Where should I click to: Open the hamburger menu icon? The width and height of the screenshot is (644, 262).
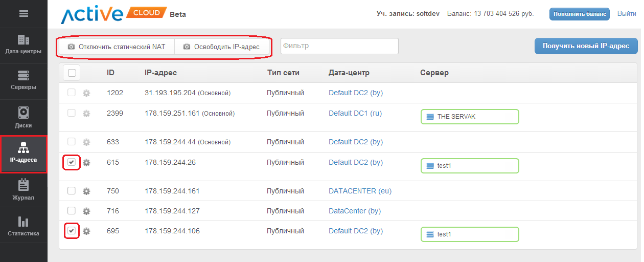[24, 14]
